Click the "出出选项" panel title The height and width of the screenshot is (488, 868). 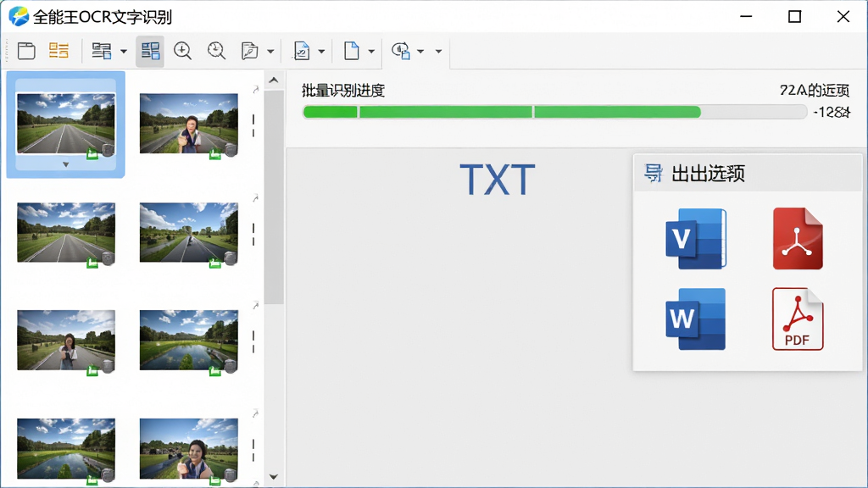(709, 174)
